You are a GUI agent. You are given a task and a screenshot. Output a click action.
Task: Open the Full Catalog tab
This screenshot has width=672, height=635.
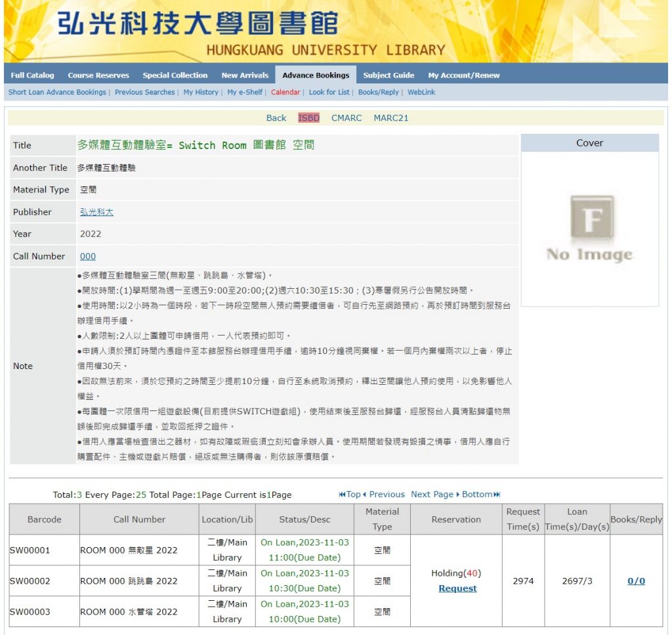pos(32,76)
